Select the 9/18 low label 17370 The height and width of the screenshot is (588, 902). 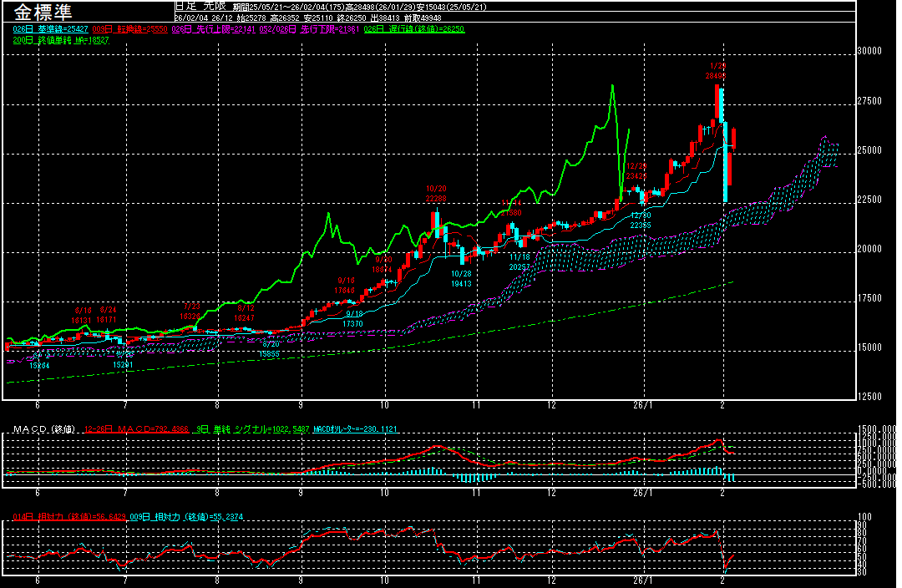pos(353,323)
